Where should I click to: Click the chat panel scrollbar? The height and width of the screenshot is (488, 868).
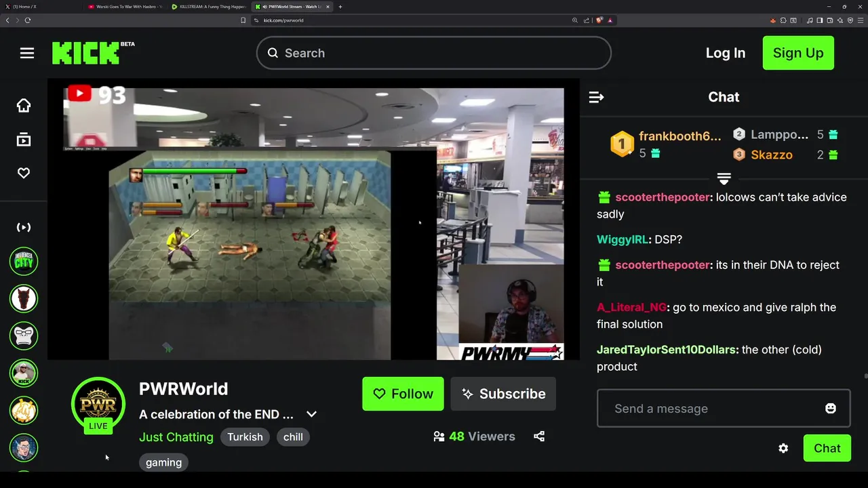(x=865, y=376)
